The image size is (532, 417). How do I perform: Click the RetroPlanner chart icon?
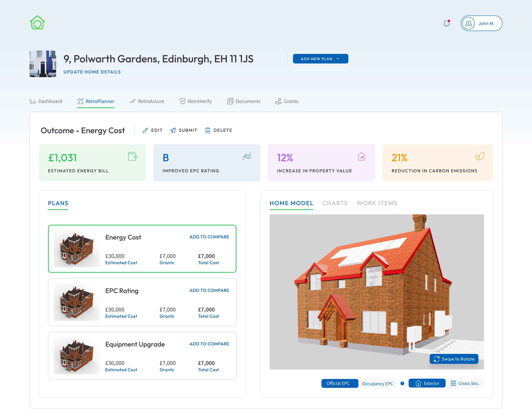[80, 101]
